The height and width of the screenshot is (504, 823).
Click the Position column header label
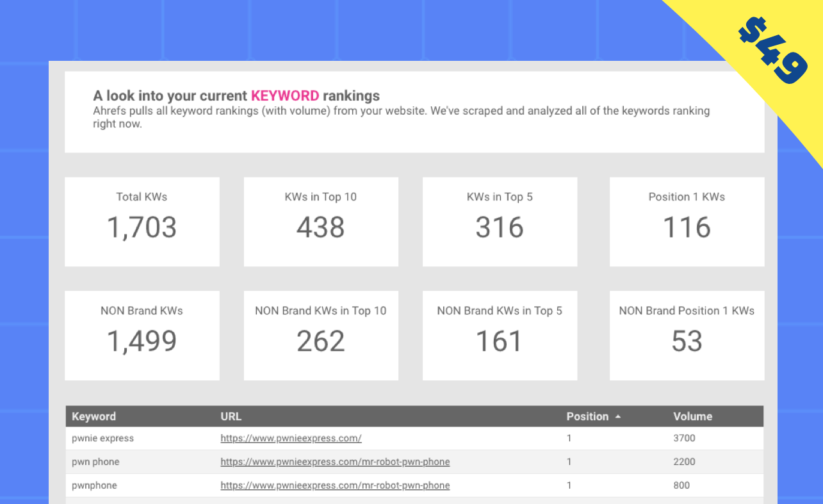click(587, 416)
